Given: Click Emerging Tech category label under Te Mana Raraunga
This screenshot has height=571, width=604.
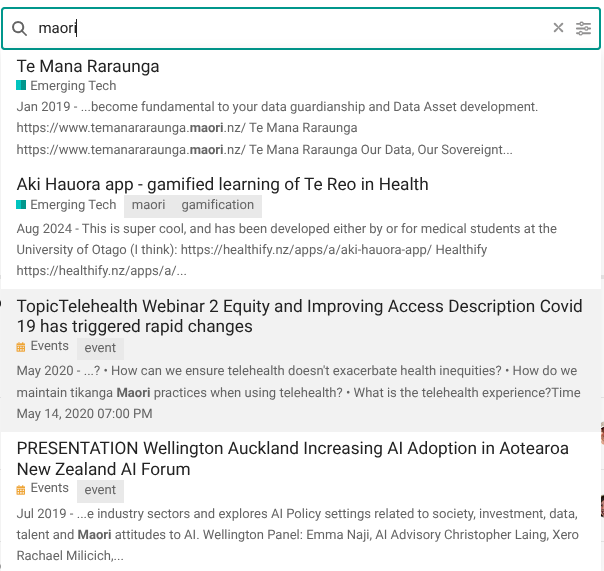Looking at the screenshot, I should click(x=73, y=86).
